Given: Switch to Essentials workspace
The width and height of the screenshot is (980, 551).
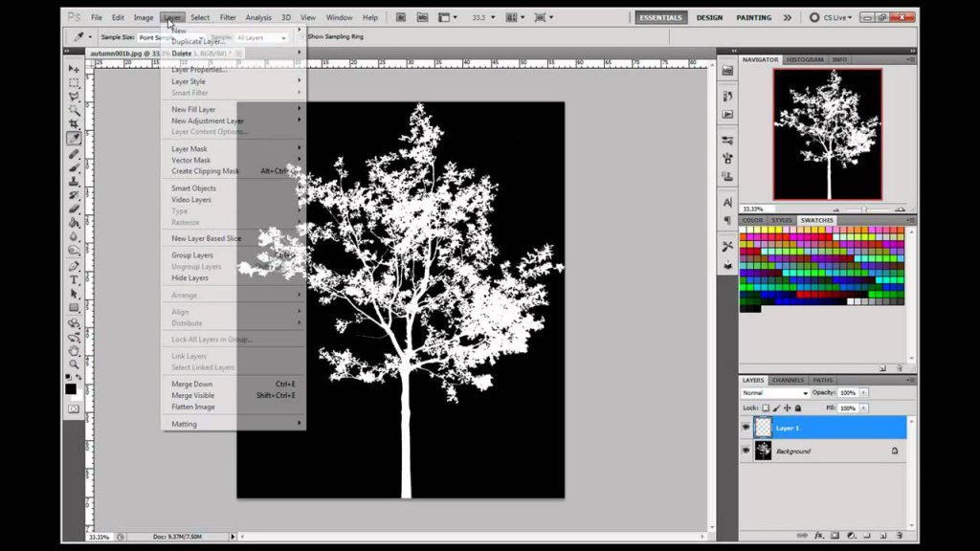Looking at the screenshot, I should (660, 17).
